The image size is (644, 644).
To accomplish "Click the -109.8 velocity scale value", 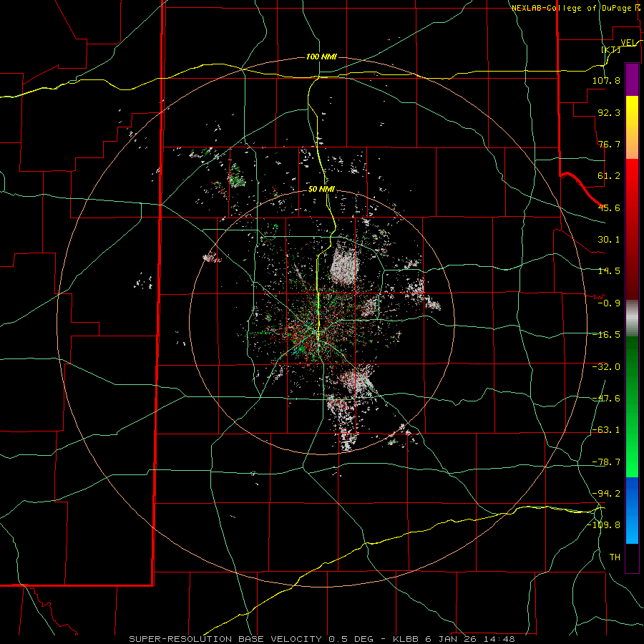I will [603, 525].
